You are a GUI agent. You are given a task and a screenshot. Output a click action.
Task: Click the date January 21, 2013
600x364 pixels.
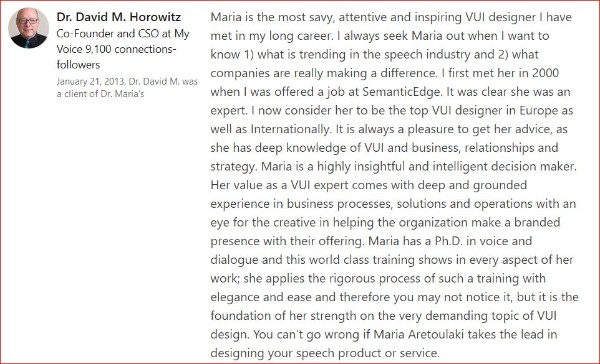[90, 82]
